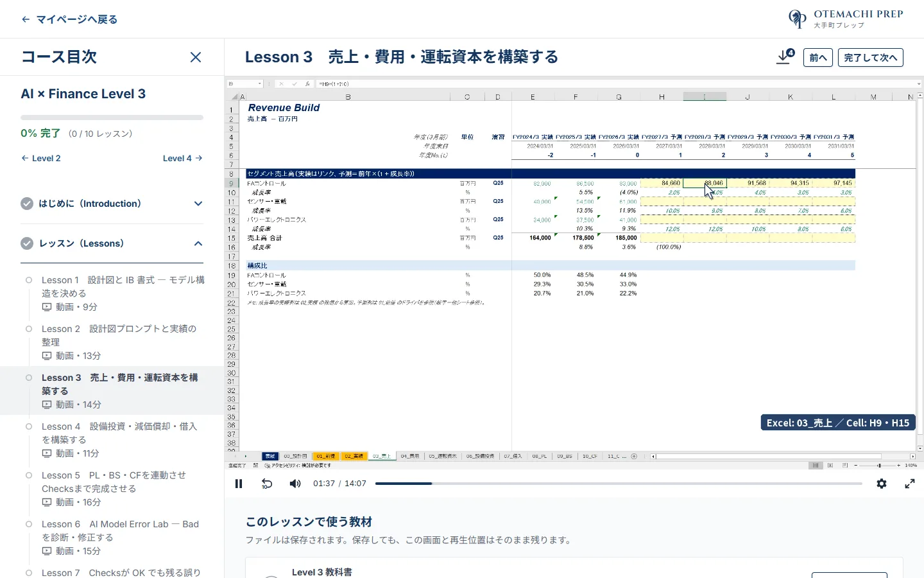Click the 0% 完了 progress bar
Screen dimensions: 924x578
point(112,118)
